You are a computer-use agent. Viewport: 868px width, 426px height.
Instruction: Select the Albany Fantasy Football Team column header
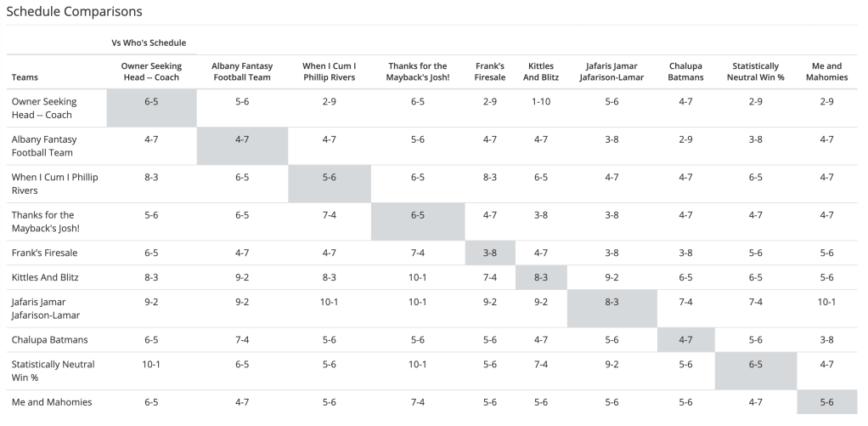point(241,71)
